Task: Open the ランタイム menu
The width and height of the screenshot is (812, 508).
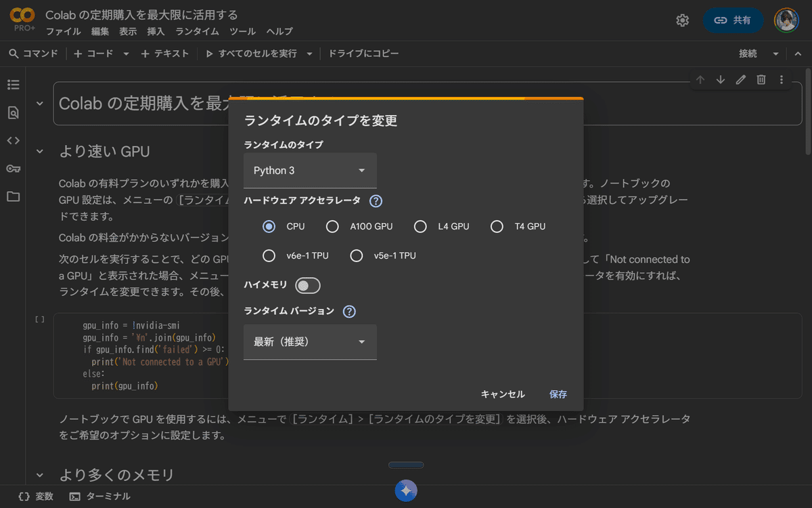Action: click(197, 32)
